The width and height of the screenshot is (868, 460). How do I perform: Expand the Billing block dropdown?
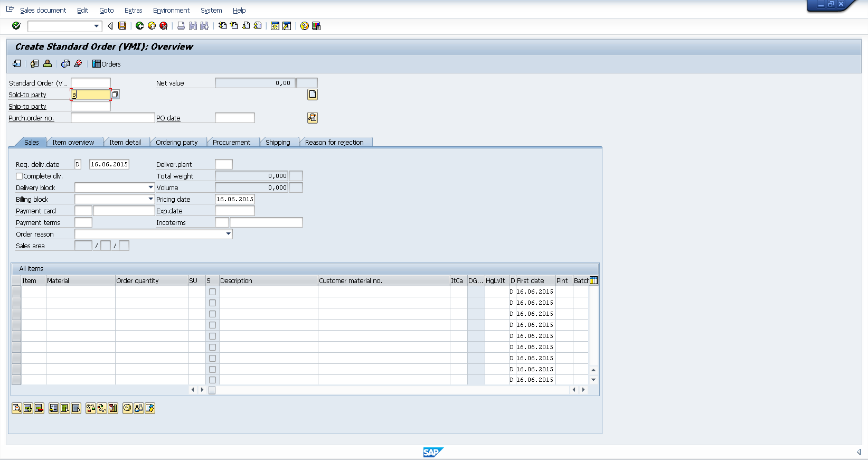(x=150, y=199)
